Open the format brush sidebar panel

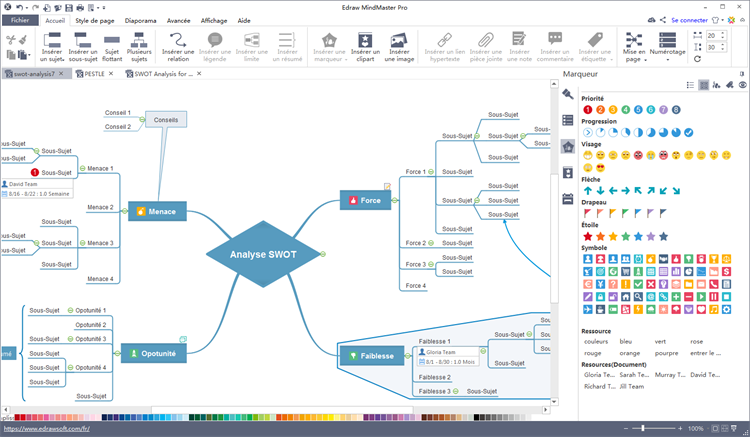(x=568, y=94)
